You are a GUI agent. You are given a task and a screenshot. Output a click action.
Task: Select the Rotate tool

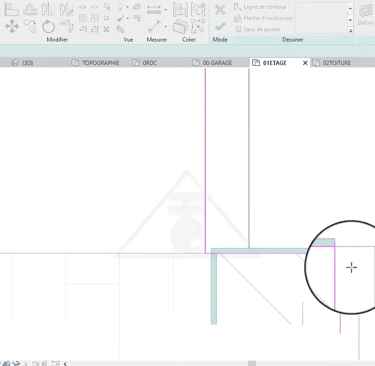49,26
